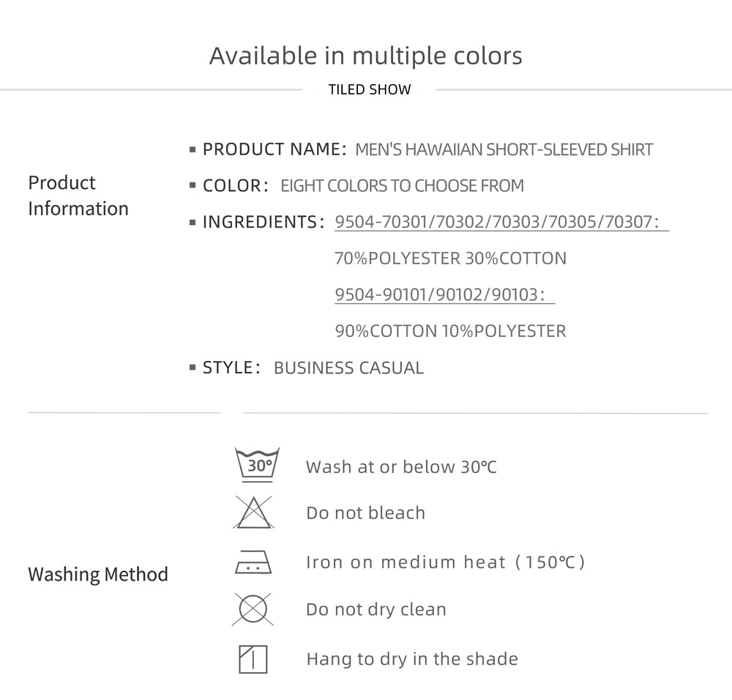The width and height of the screenshot is (732, 700).
Task: Open underlined 9504-70301/70302 model codes link
Action: pyautogui.click(x=502, y=222)
